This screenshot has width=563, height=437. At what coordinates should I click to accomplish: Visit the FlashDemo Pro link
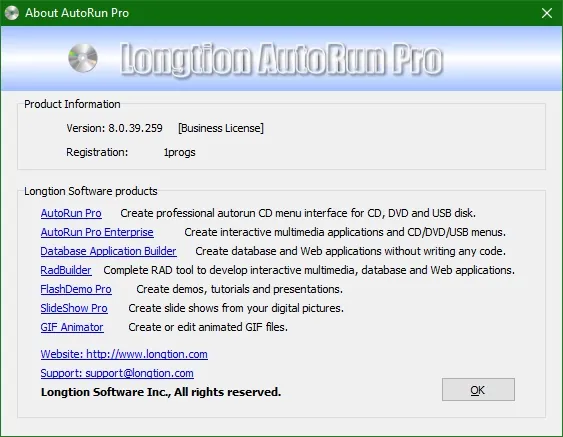76,289
